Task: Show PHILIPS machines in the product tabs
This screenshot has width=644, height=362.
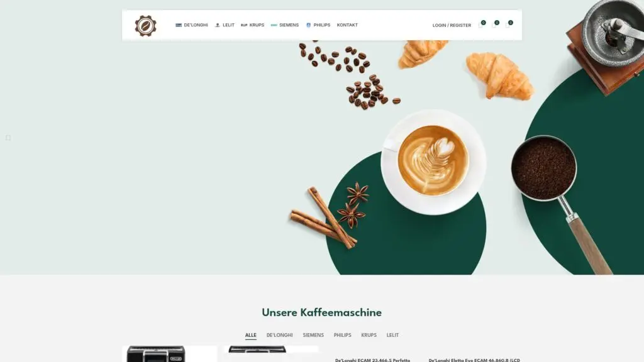Action: pyautogui.click(x=342, y=335)
